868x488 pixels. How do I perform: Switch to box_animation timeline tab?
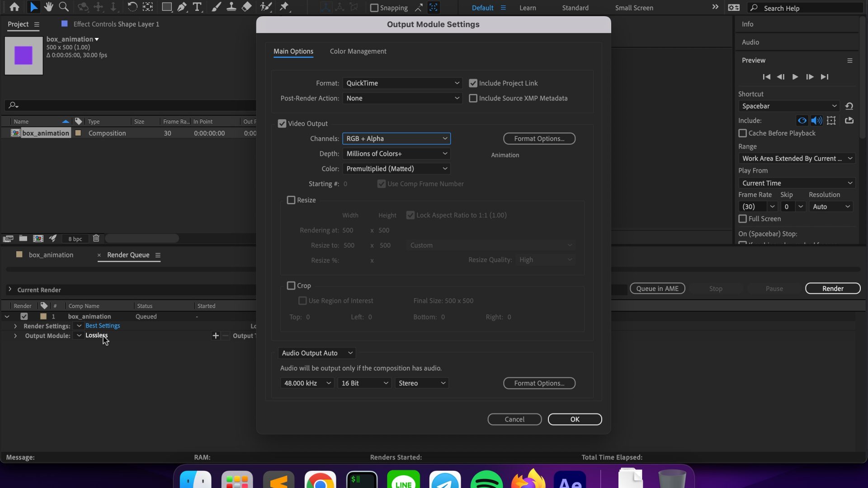click(51, 255)
